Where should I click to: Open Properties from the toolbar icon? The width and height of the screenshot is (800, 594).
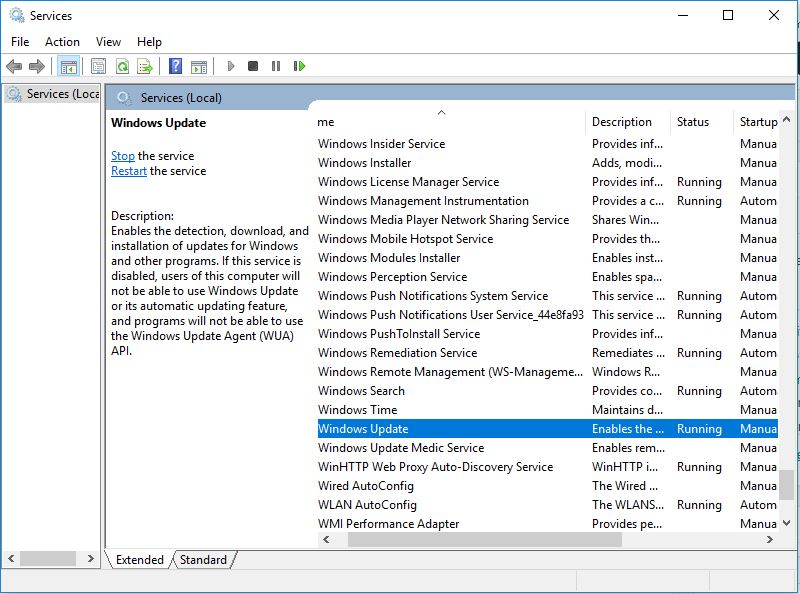coord(98,67)
